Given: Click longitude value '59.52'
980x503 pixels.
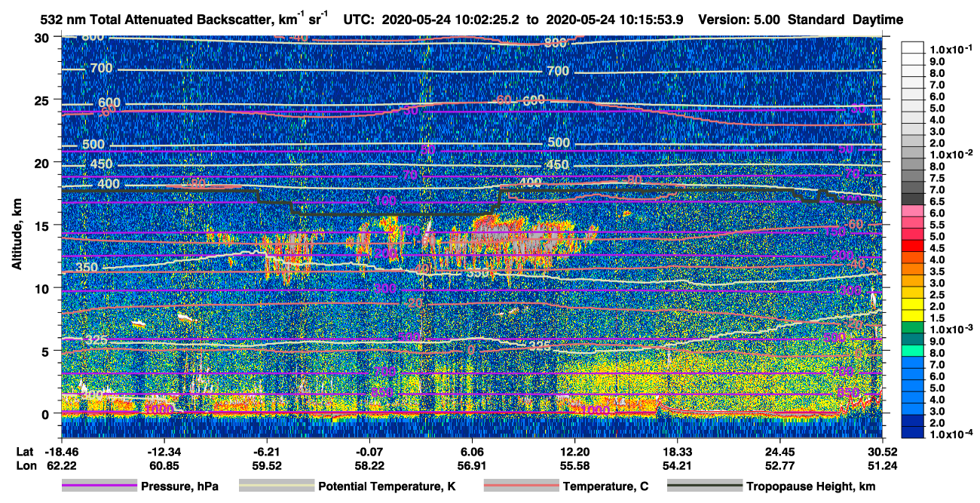Looking at the screenshot, I should point(266,466).
